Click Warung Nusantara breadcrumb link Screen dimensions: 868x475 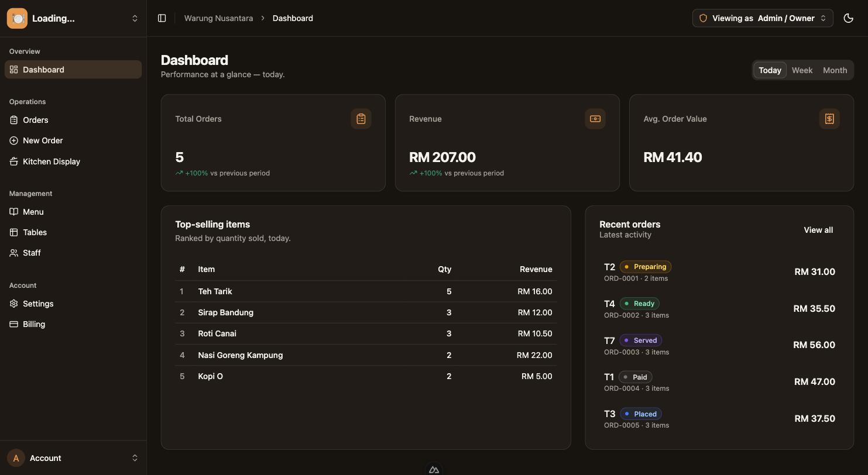tap(218, 18)
